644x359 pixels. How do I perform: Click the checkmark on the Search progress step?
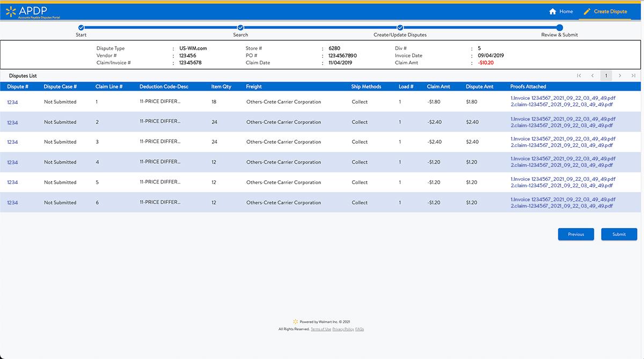240,27
